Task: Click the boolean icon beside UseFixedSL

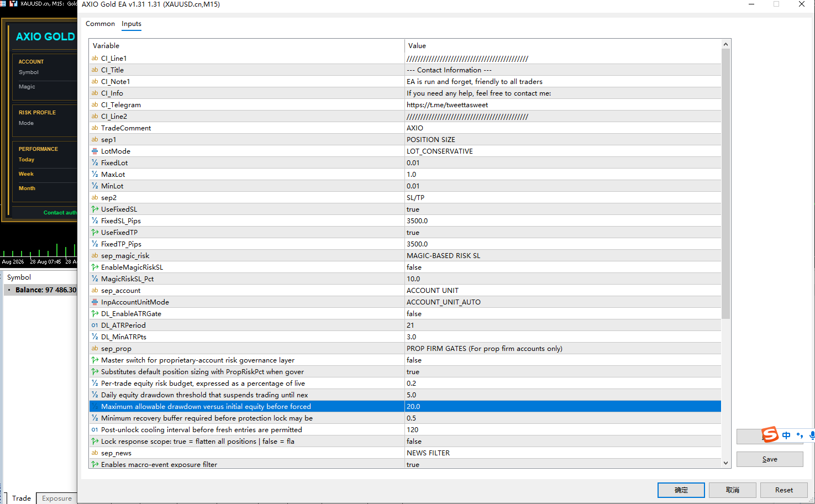Action: coord(95,209)
